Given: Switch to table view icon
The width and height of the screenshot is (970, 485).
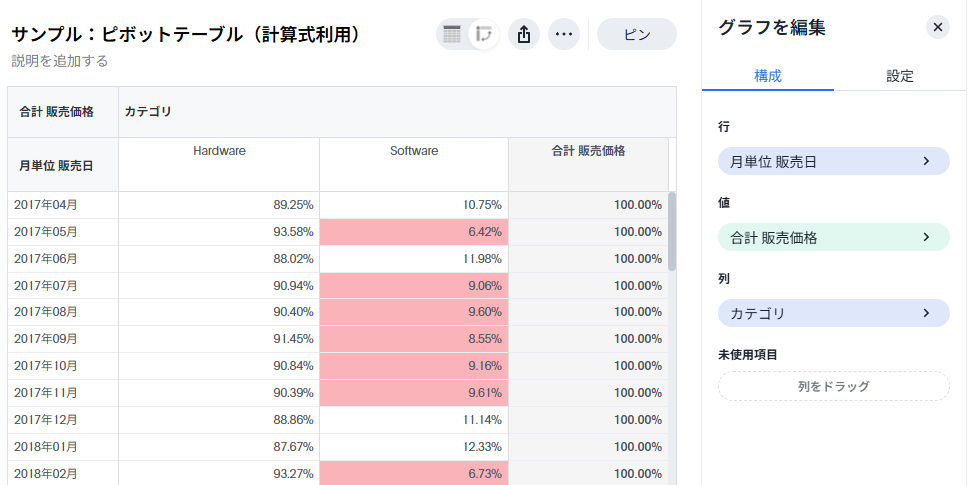Looking at the screenshot, I should [452, 34].
